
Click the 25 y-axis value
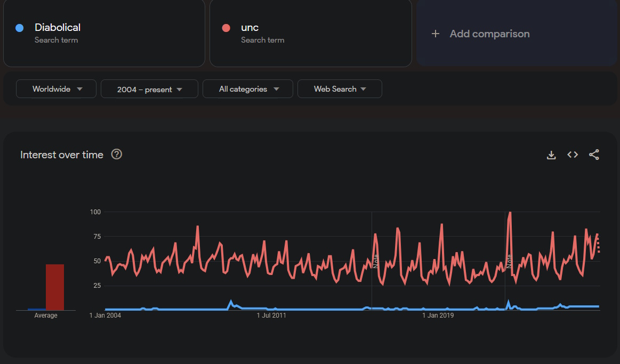click(x=97, y=285)
